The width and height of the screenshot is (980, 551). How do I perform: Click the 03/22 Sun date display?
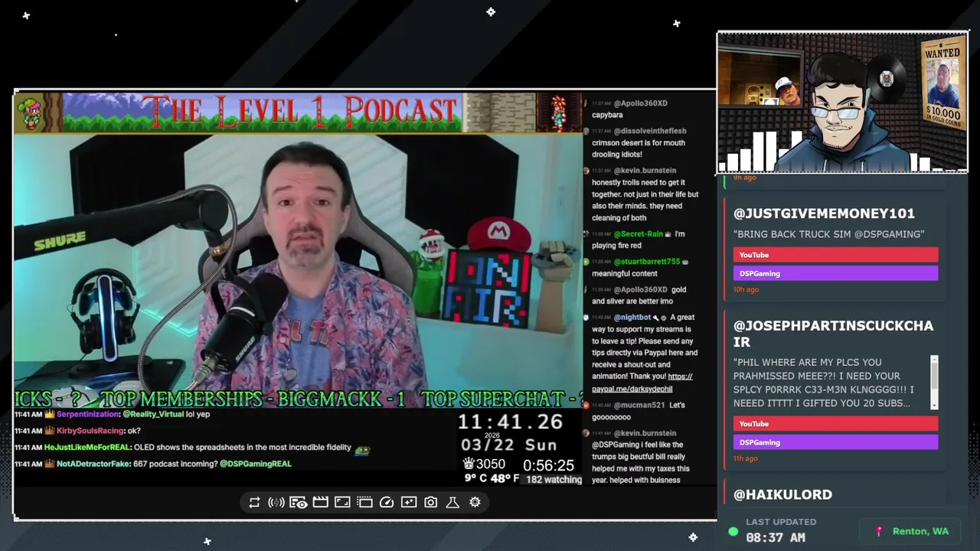coord(508,445)
